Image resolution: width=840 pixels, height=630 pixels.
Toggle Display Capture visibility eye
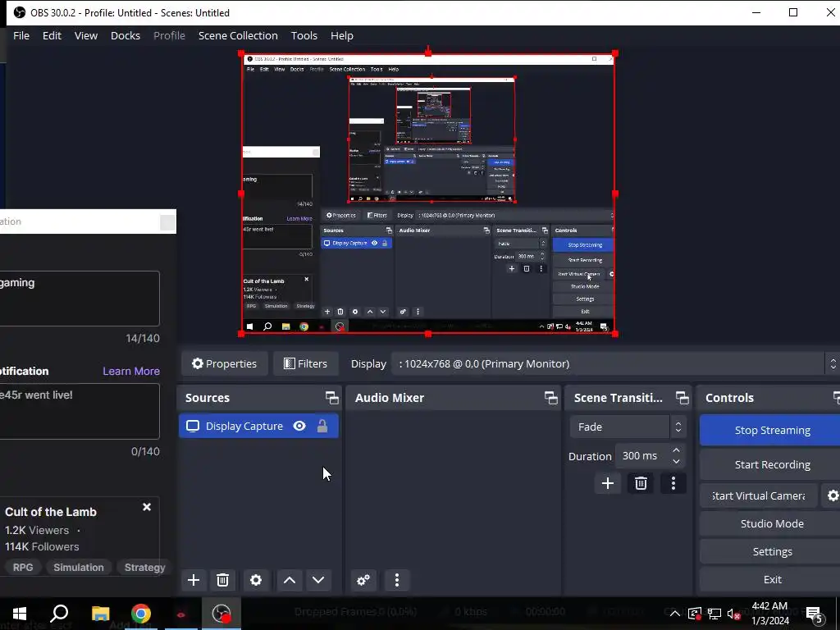point(299,426)
